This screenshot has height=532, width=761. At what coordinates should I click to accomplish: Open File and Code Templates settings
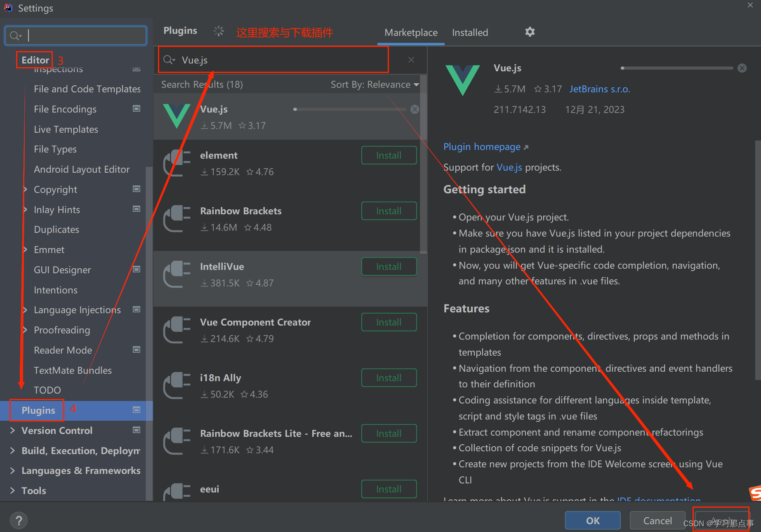click(87, 89)
